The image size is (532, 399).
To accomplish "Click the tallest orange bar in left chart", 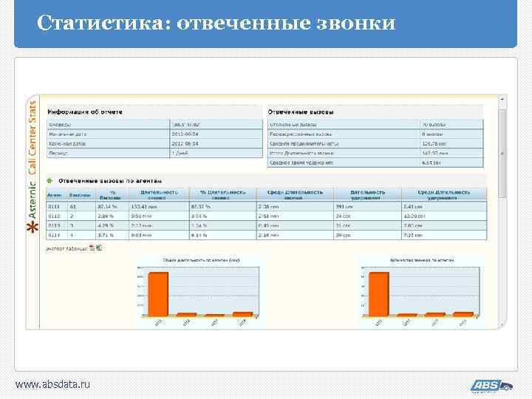I will [x=158, y=294].
